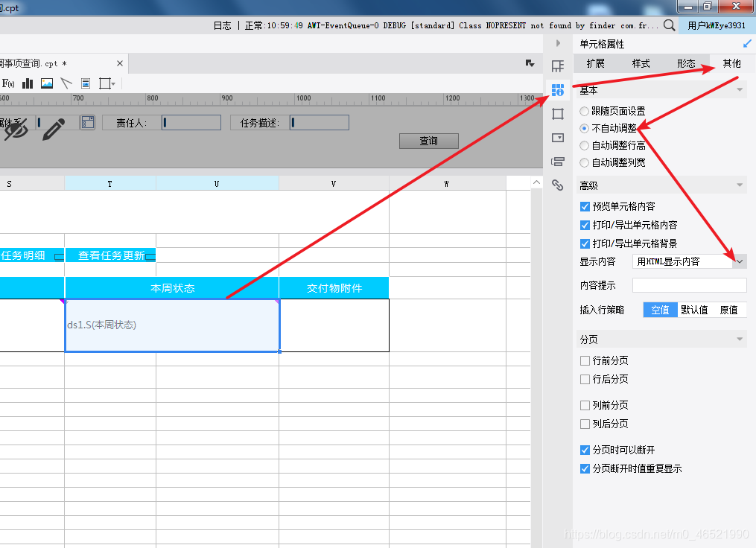This screenshot has height=548, width=756.
Task: Select the 交付物附件 header cell
Action: click(334, 288)
